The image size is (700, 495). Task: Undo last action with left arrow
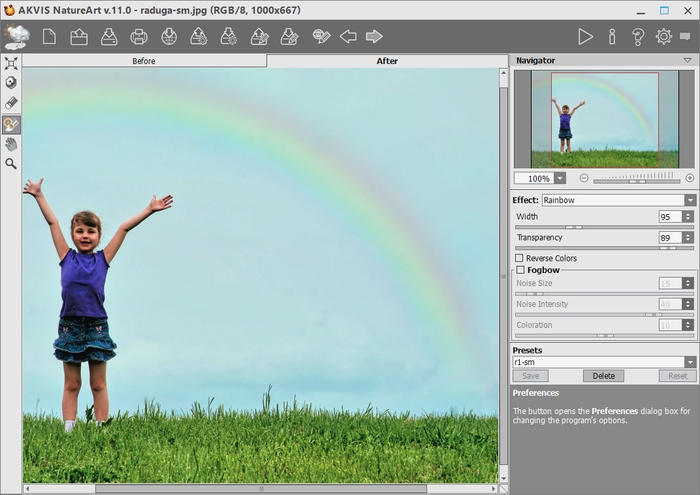[x=348, y=36]
